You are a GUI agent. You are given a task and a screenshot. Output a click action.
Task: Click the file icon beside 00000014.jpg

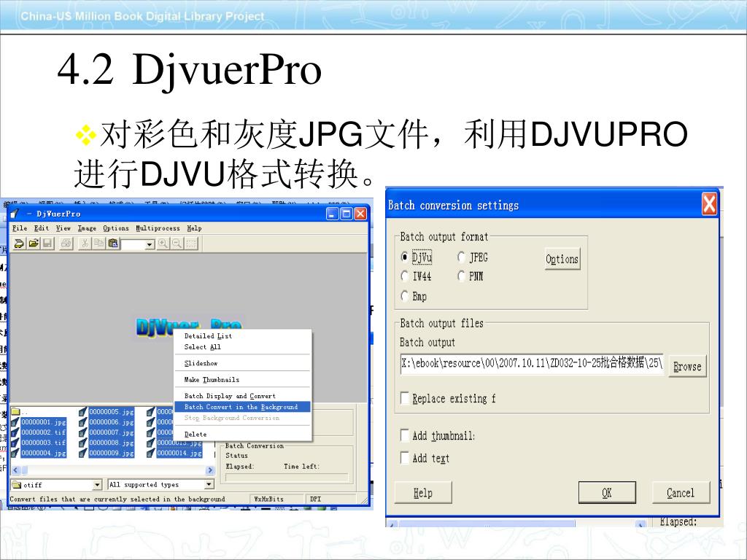[x=151, y=453]
